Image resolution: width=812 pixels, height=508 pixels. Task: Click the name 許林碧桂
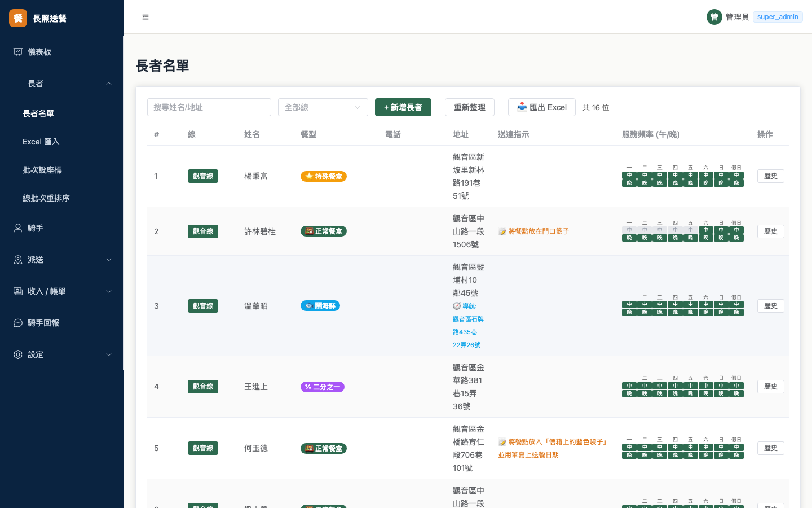coord(260,231)
